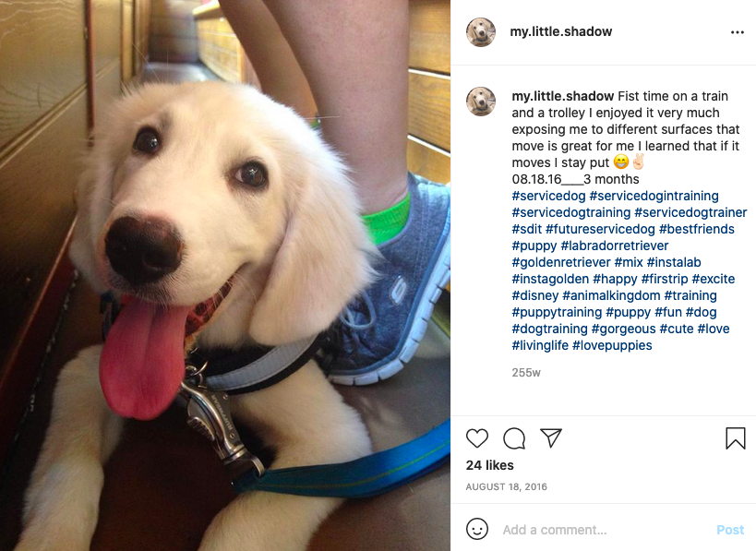Image resolution: width=756 pixels, height=551 pixels.
Task: Open my.little.shadow username in header
Action: coord(560,31)
